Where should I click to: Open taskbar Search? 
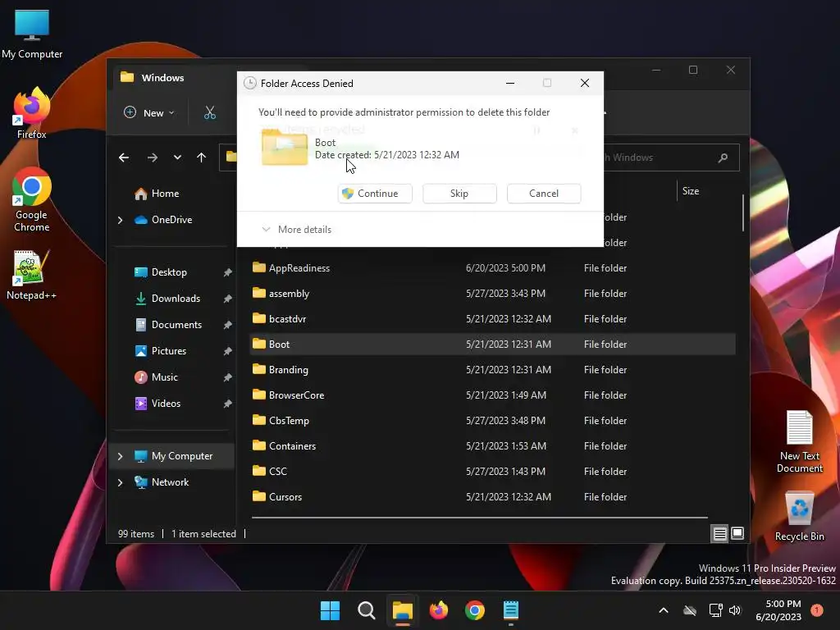(x=367, y=610)
